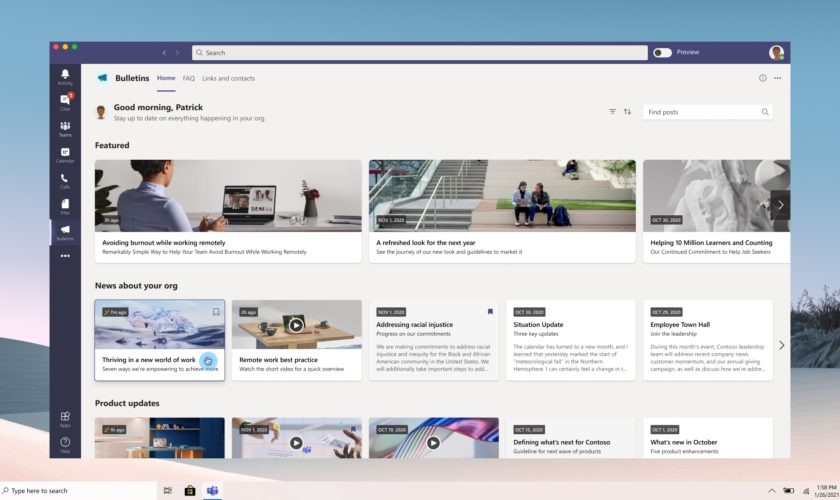
Task: Click the Bulletins app logo in header
Action: 102,78
